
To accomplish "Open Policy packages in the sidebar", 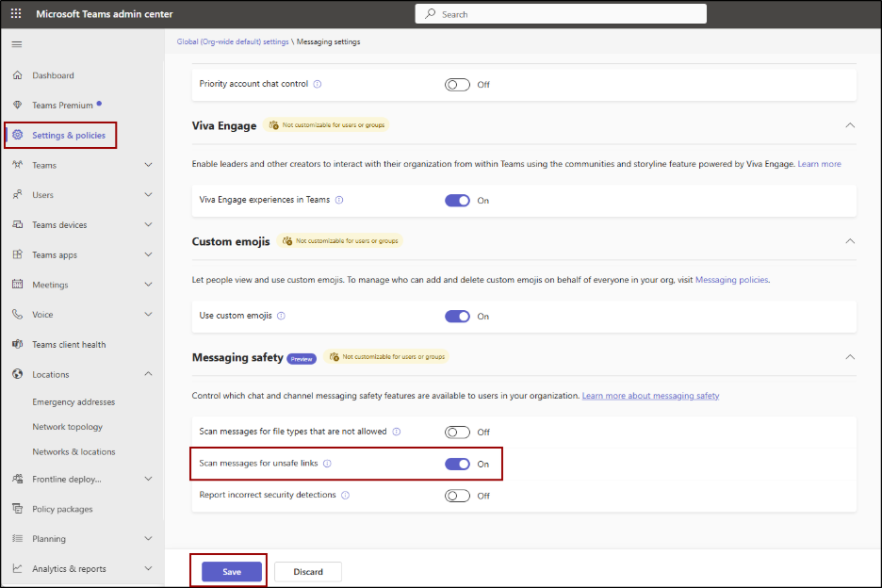I will 62,509.
